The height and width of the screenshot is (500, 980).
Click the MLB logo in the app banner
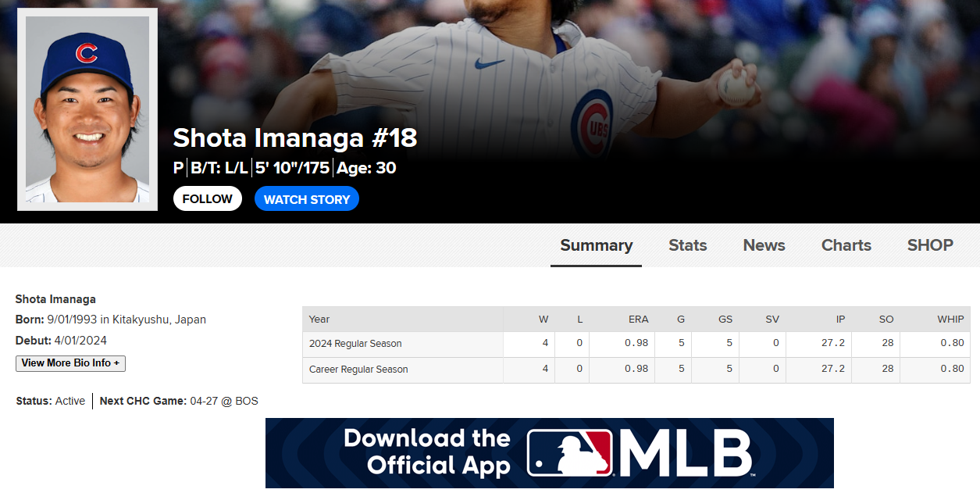[640, 453]
